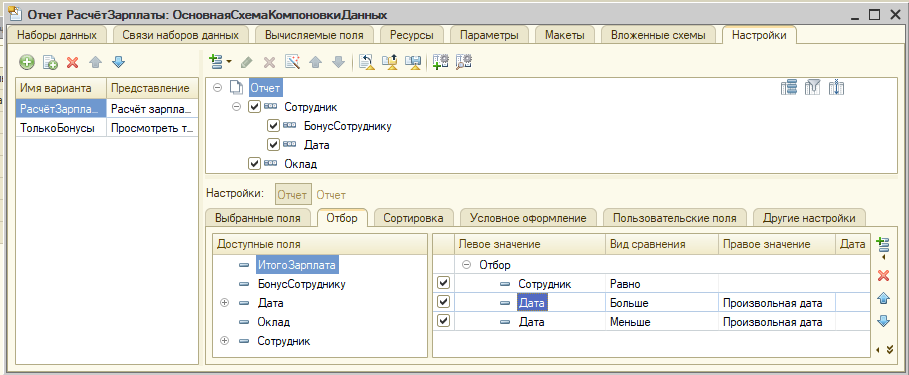Open the Пользовательские поля tab
Image resolution: width=909 pixels, height=375 pixels.
tap(674, 218)
